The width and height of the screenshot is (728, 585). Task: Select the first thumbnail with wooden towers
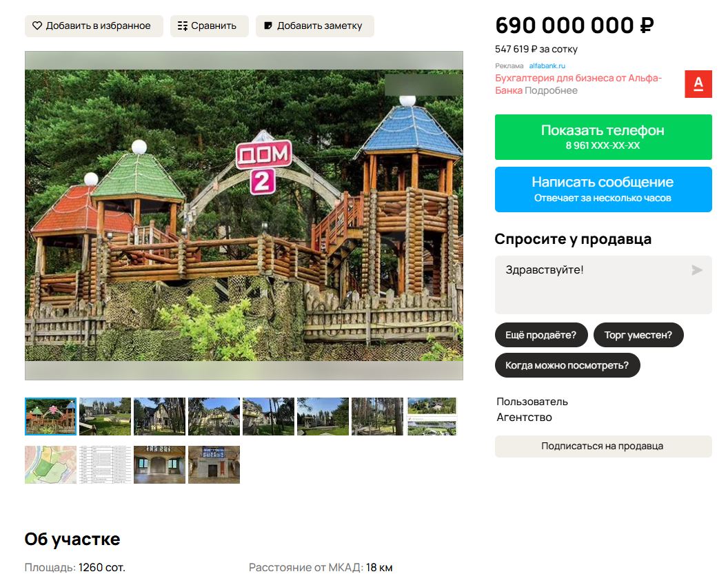pyautogui.click(x=50, y=416)
